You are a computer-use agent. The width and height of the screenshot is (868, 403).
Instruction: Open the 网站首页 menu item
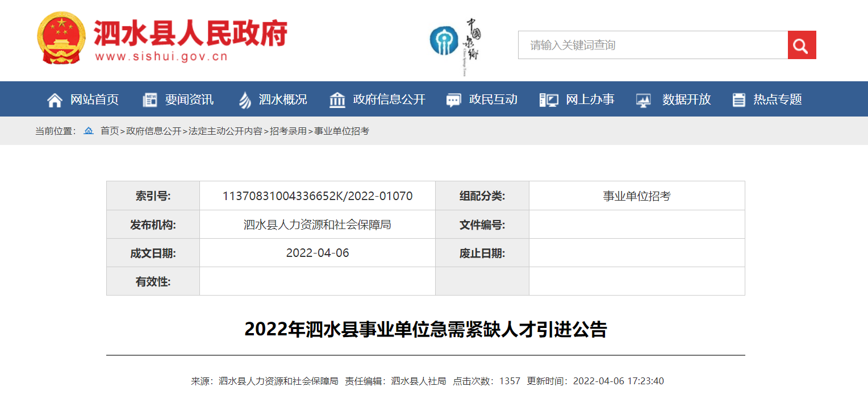click(x=94, y=99)
